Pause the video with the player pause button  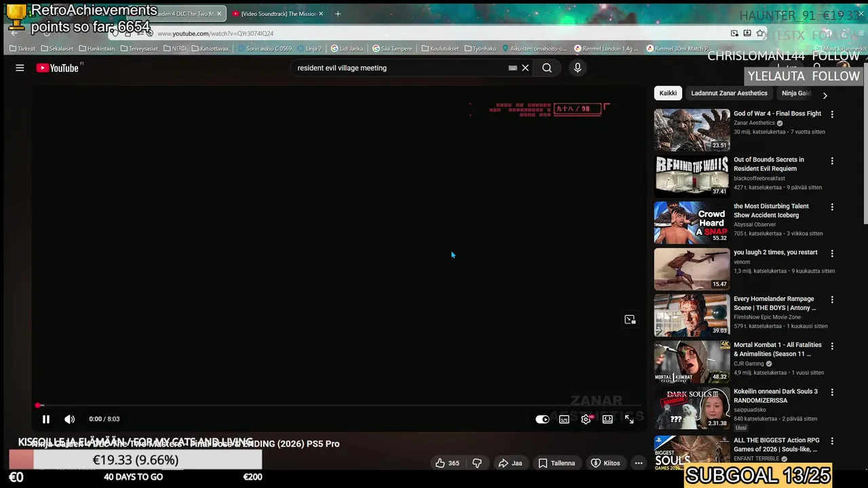point(46,420)
